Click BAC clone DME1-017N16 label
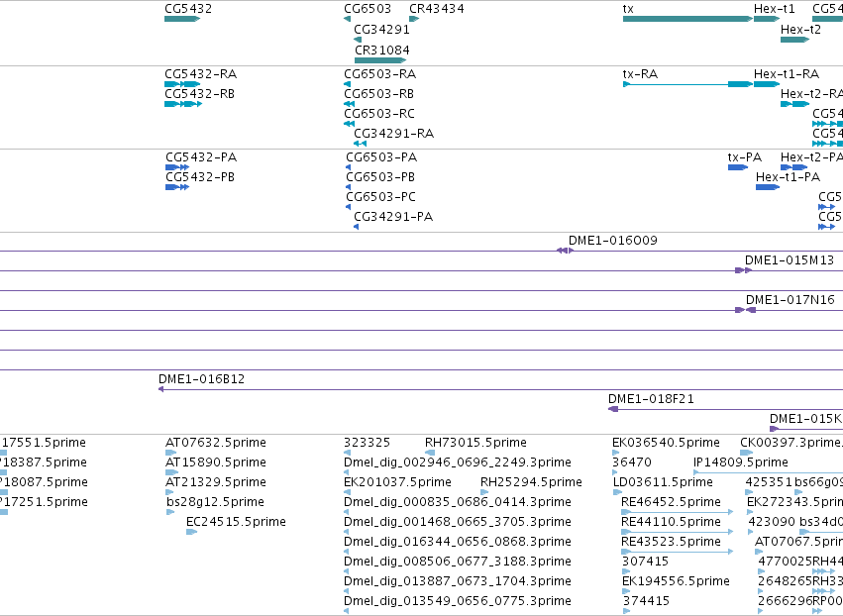This screenshot has height=616, width=843. [790, 300]
